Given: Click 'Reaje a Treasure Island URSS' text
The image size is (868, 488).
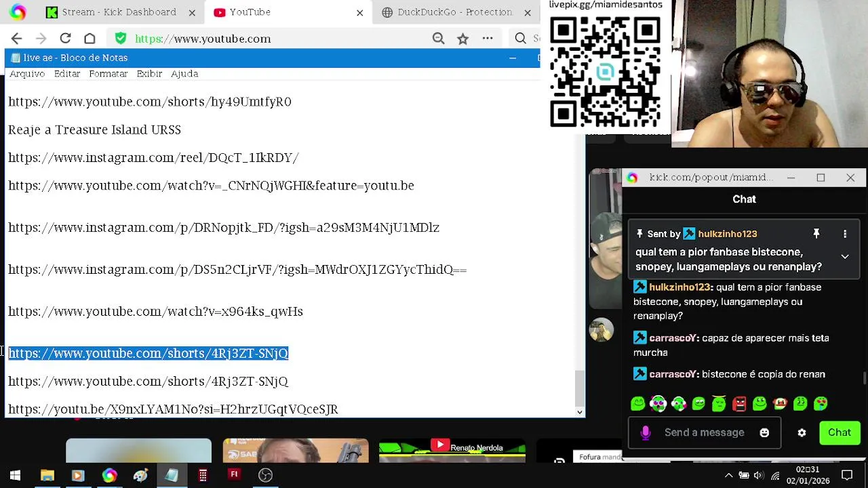Looking at the screenshot, I should point(94,129).
